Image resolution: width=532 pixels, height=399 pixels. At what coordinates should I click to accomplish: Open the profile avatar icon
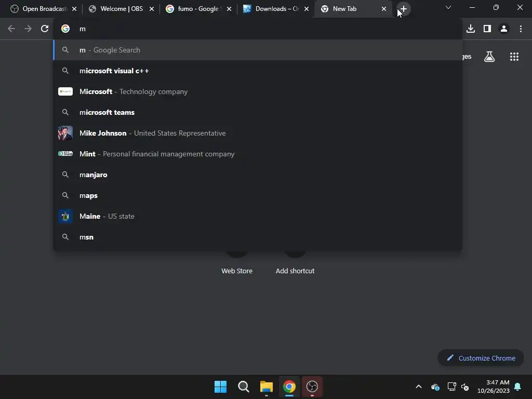[x=504, y=29]
